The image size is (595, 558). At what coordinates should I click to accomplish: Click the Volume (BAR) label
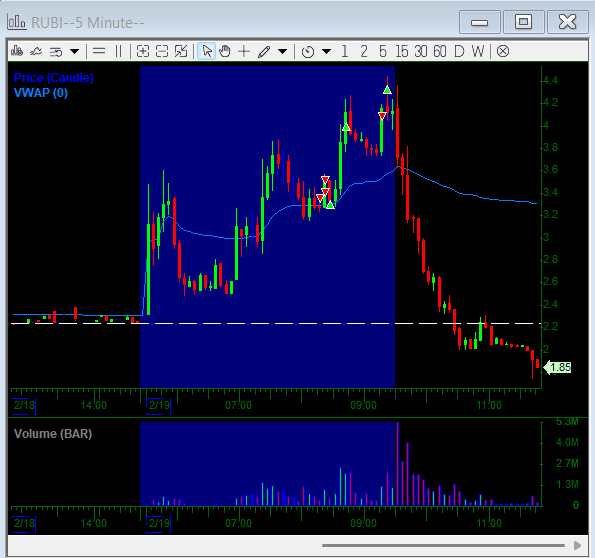point(53,434)
